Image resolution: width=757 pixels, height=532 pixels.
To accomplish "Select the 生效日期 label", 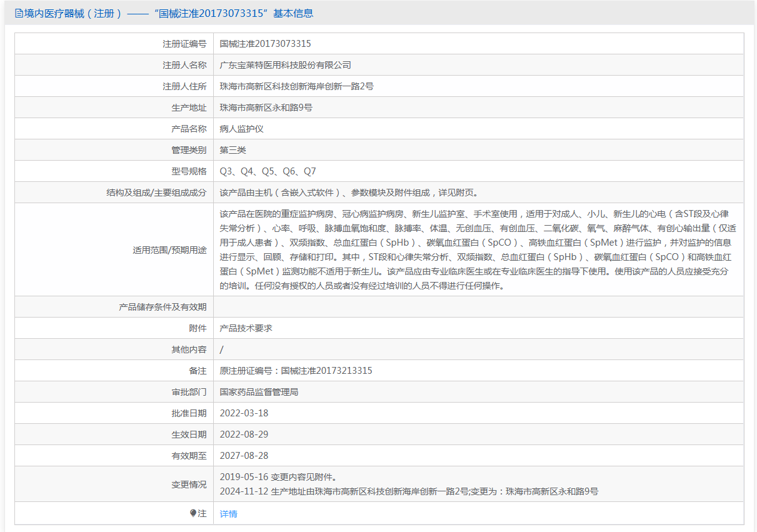I will coord(189,434).
